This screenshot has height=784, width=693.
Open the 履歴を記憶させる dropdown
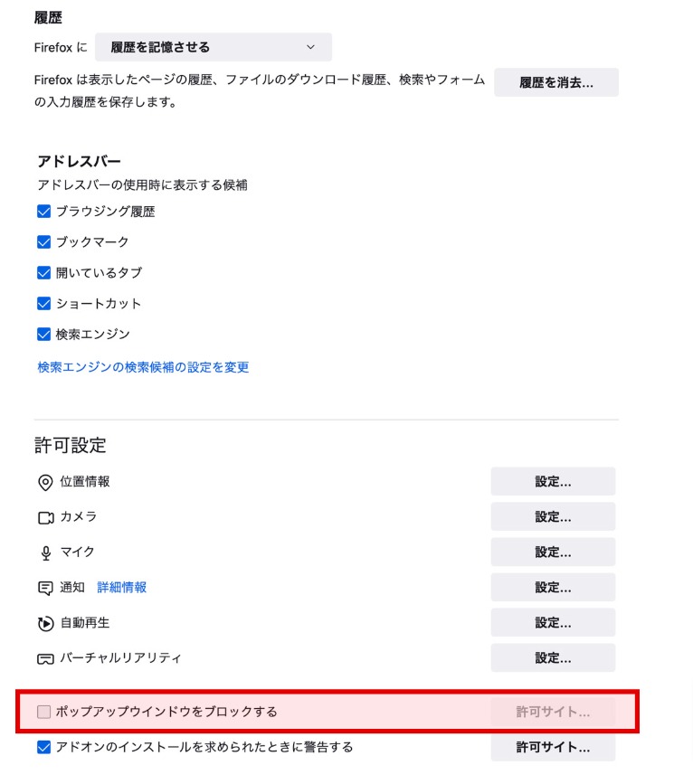214,47
